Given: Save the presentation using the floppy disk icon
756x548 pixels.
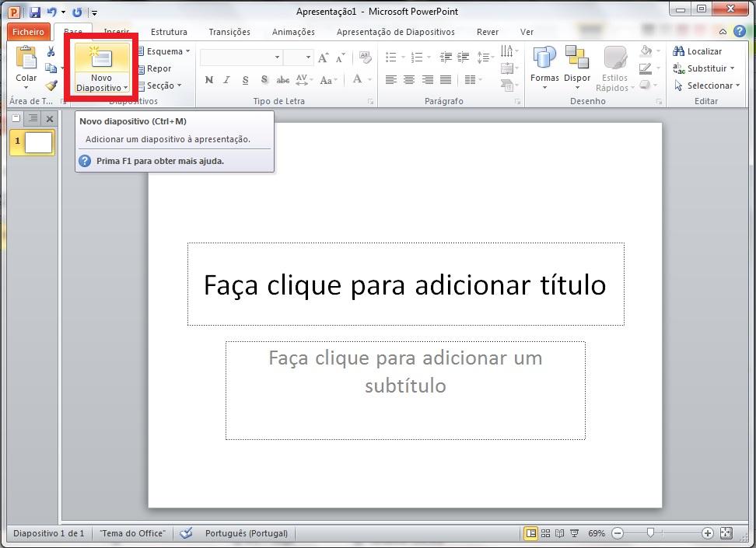Looking at the screenshot, I should pos(35,12).
